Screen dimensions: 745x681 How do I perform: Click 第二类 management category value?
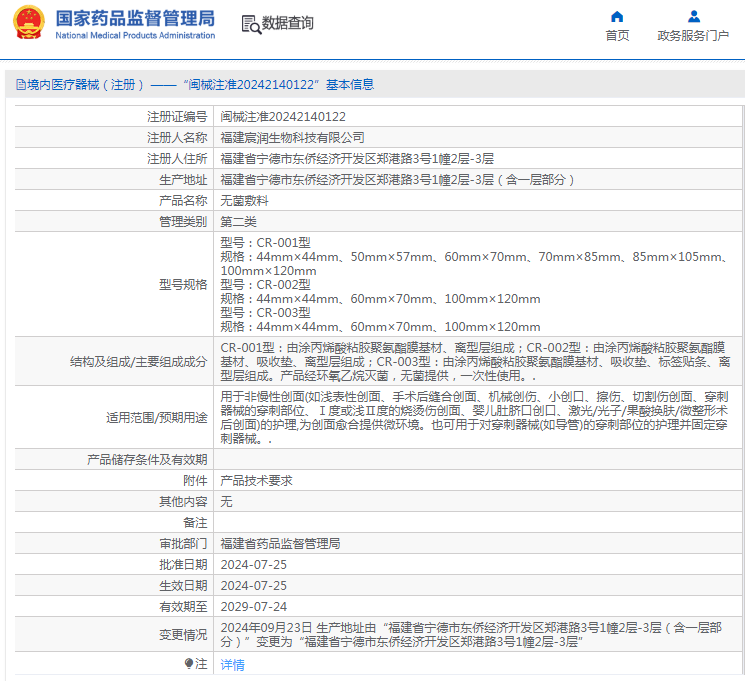tap(239, 221)
